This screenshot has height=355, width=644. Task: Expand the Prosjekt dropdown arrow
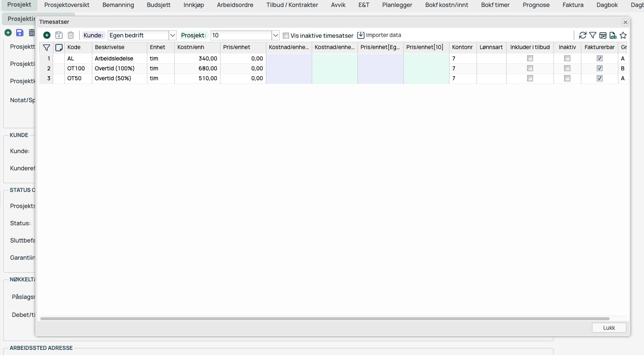coord(275,35)
